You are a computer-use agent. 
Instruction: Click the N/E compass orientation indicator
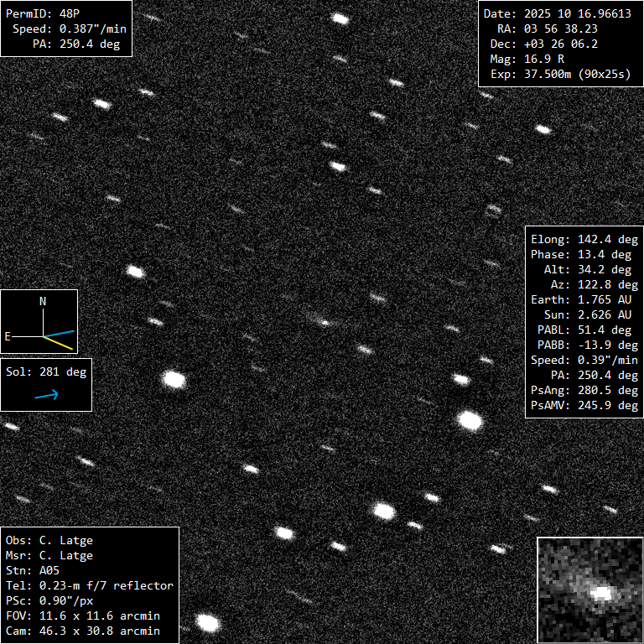point(39,320)
